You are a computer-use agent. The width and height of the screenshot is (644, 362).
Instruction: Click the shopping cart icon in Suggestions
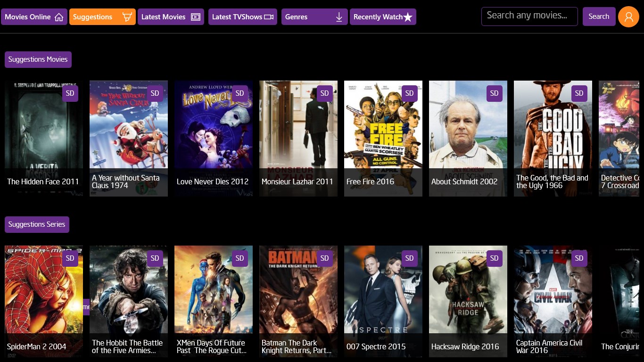pyautogui.click(x=127, y=17)
